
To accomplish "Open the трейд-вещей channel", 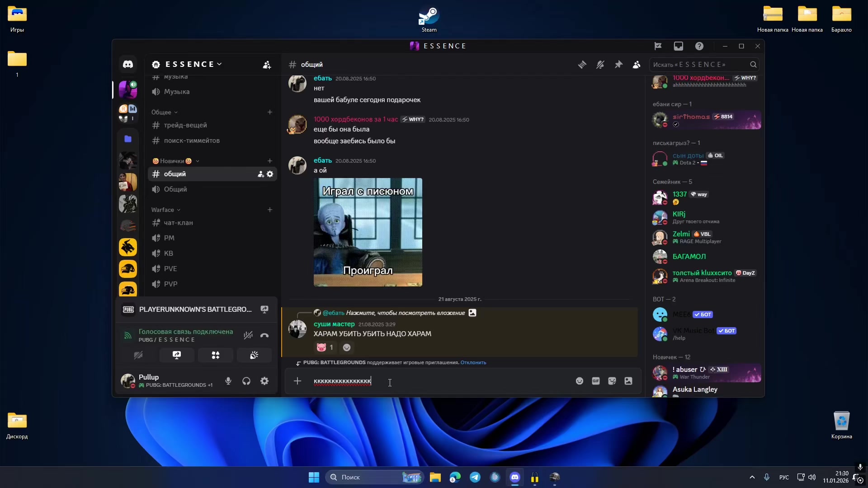I will [212, 125].
